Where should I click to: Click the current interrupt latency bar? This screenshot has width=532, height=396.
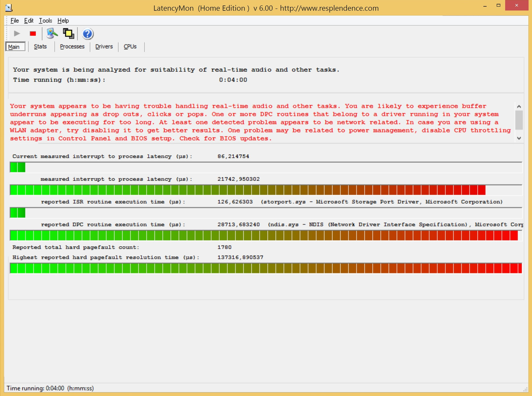pyautogui.click(x=266, y=167)
